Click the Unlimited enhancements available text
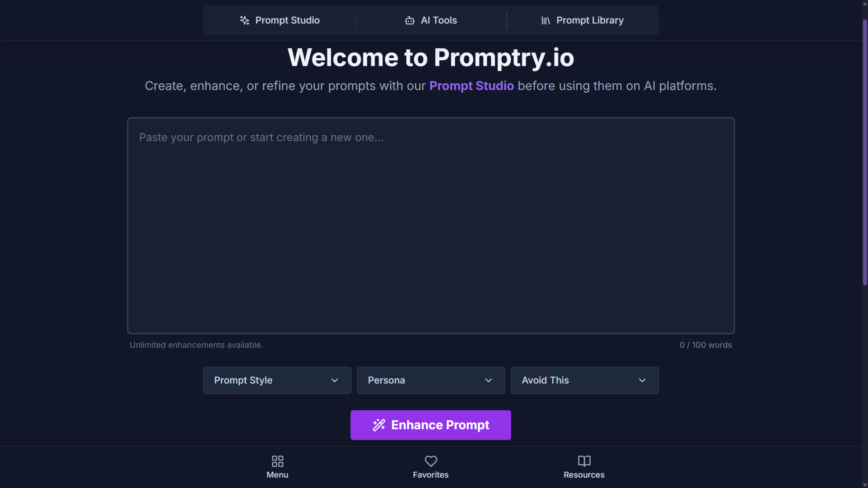Screen dimensions: 868x488 196,345
